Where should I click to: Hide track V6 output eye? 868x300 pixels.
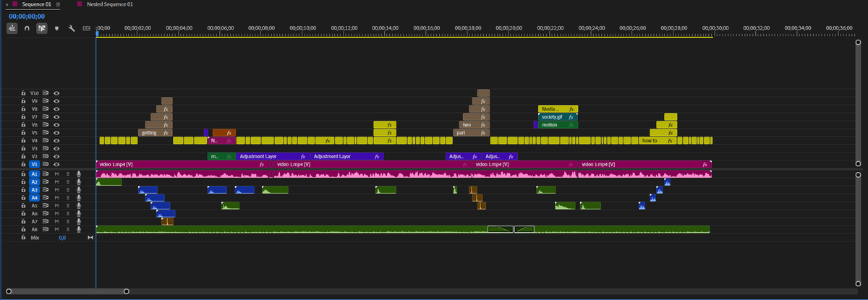click(56, 125)
